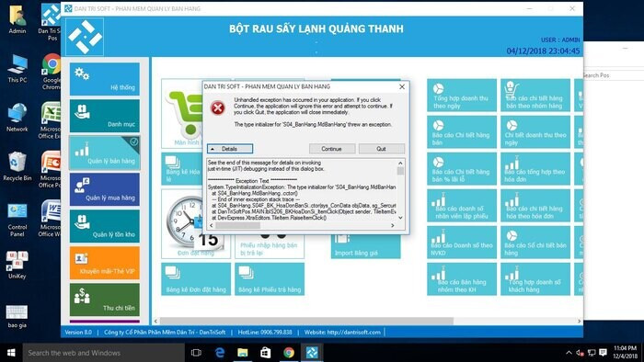
Task: Open Báo cáo Bán hàng nhóm theo KH
Action: (x=462, y=279)
